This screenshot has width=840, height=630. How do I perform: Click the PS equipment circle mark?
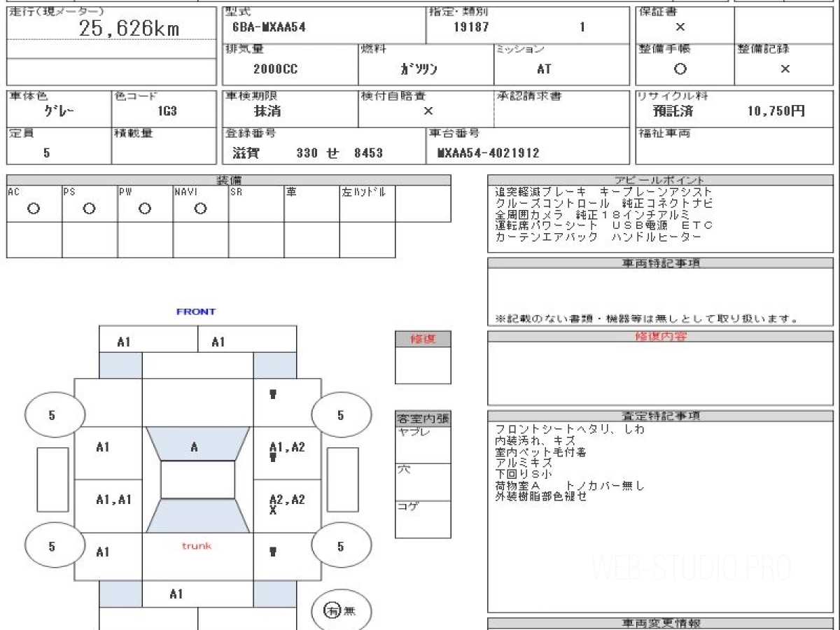coord(89,209)
